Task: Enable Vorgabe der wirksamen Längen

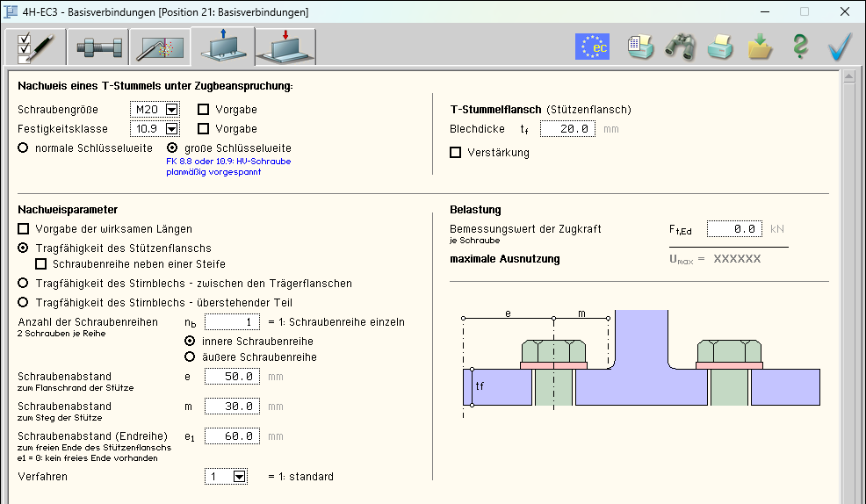Action: click(24, 229)
